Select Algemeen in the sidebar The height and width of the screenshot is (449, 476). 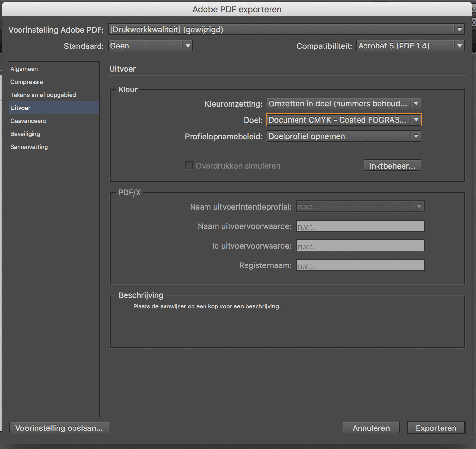24,69
